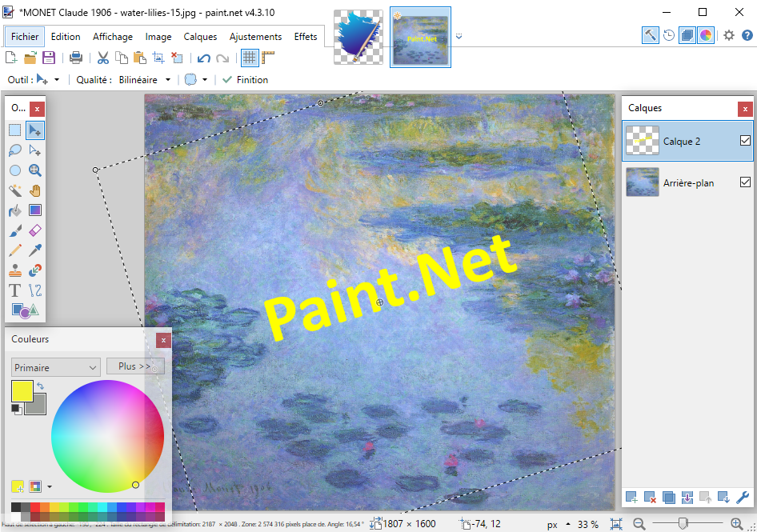Hide the Calque 2 layer
Screen dimensions: 757x532
[745, 141]
